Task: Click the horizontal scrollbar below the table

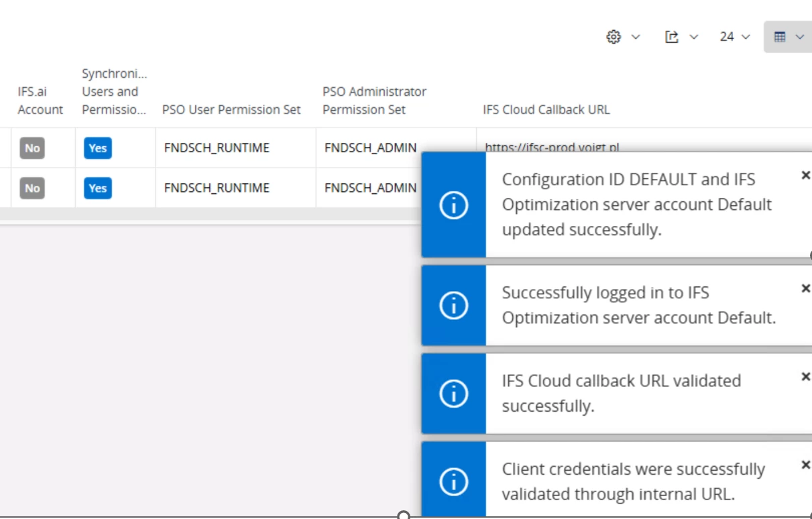Action: coord(211,215)
